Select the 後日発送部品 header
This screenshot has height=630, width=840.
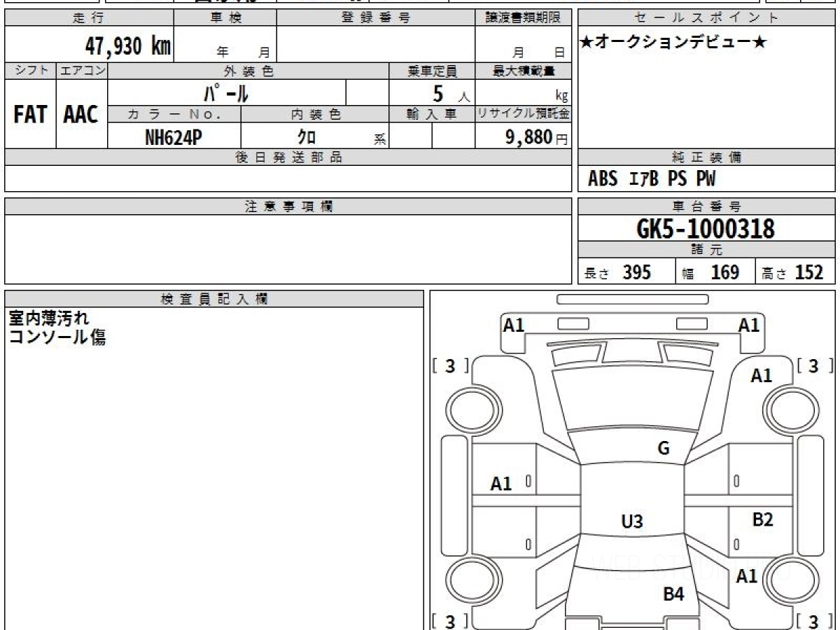pyautogui.click(x=288, y=157)
